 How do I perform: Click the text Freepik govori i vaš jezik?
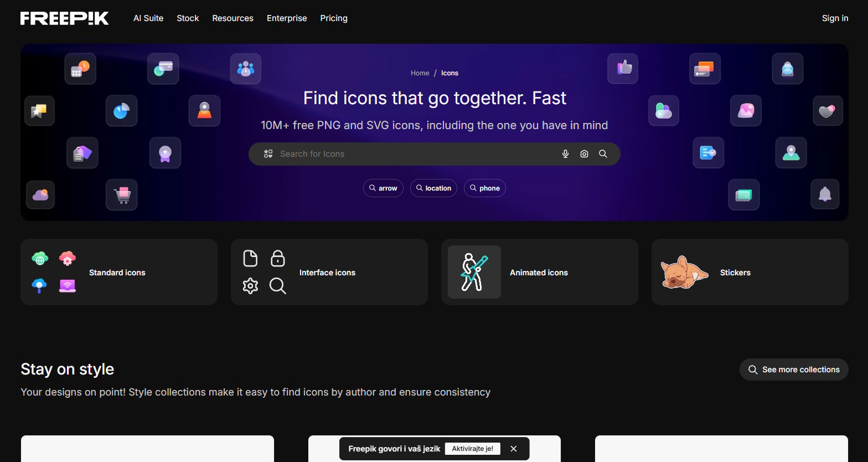(394, 449)
